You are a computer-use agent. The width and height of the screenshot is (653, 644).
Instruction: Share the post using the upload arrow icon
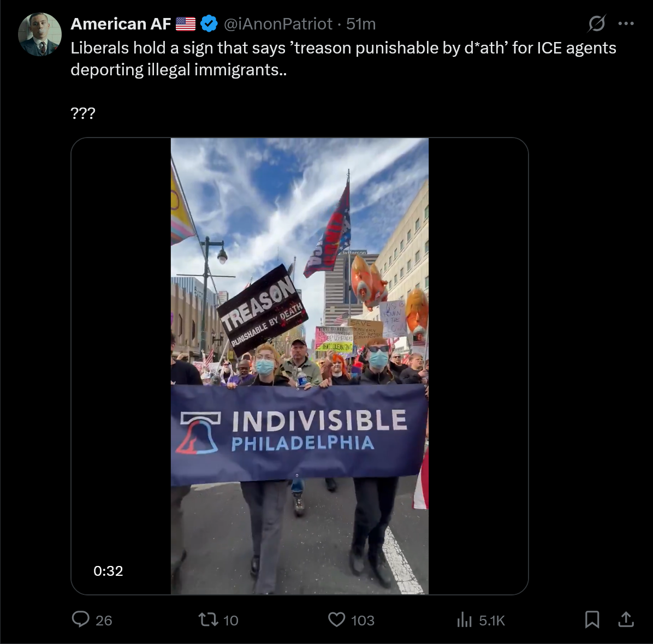(626, 619)
